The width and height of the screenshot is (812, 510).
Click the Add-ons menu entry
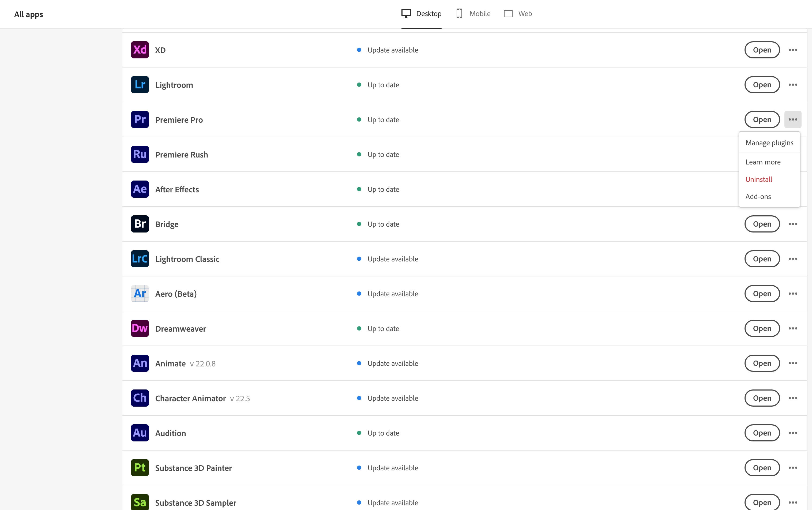point(758,197)
